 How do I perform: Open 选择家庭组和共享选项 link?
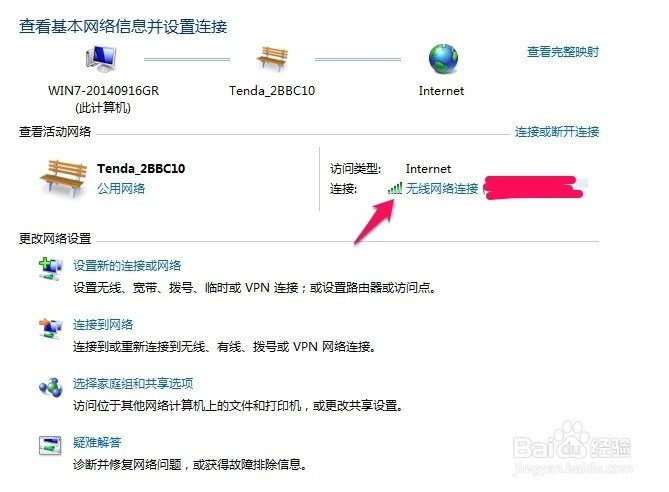[133, 383]
